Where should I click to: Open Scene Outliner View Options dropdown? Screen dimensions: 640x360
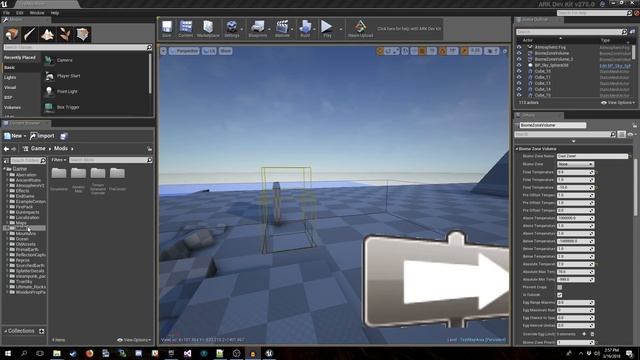[619, 103]
